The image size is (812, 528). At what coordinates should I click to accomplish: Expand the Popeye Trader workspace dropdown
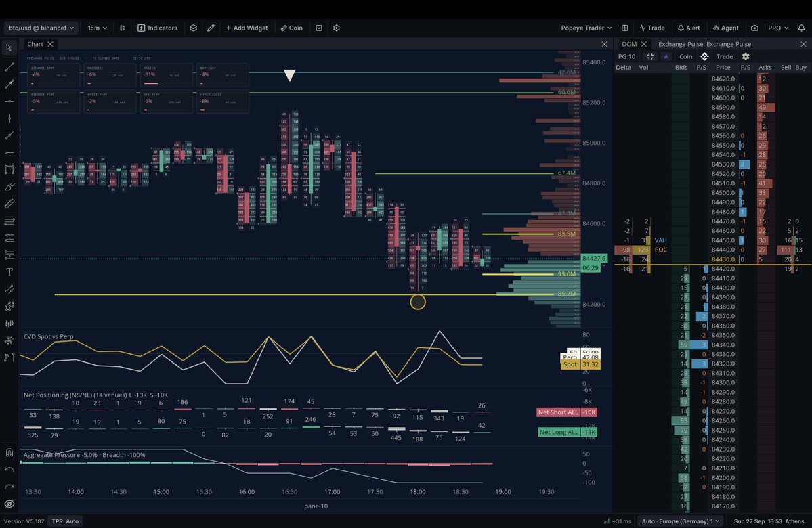(x=586, y=28)
